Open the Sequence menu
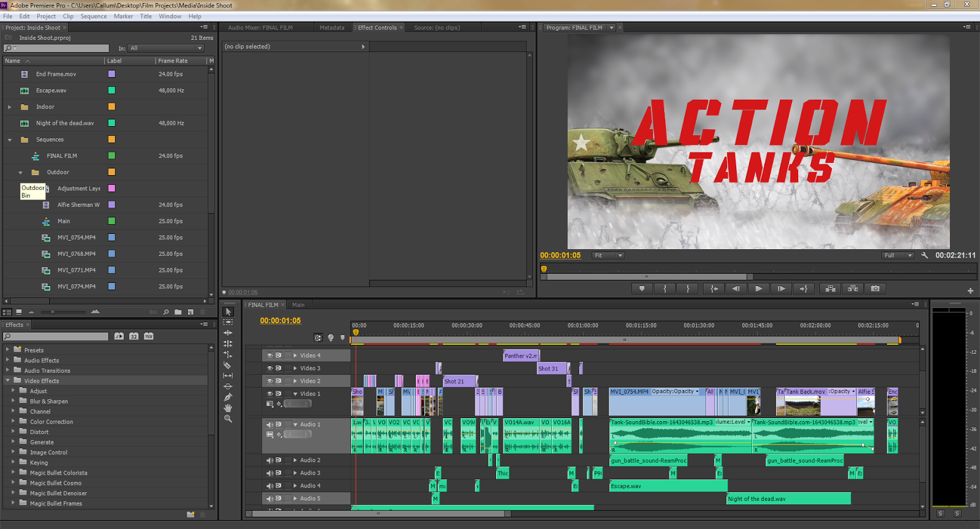This screenshot has width=980, height=529. pos(94,17)
